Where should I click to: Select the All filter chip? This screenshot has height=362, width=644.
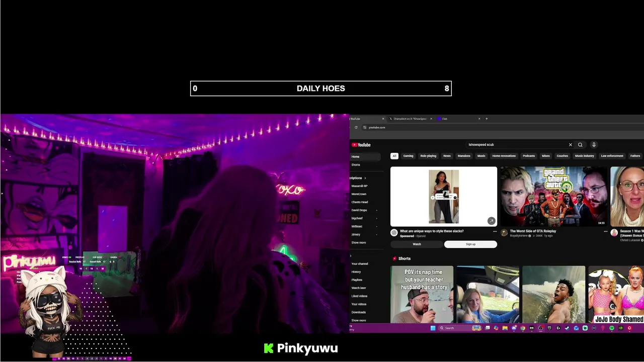(x=394, y=156)
